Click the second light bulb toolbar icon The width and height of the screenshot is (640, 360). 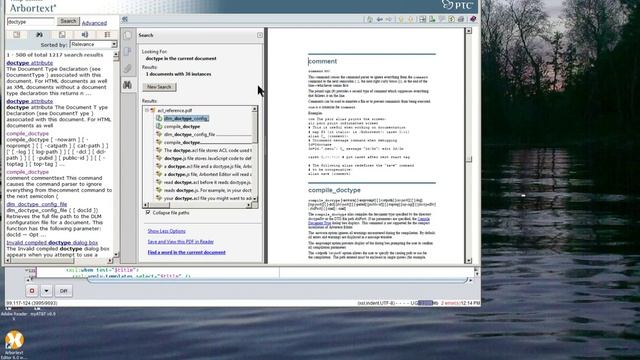point(411,19)
